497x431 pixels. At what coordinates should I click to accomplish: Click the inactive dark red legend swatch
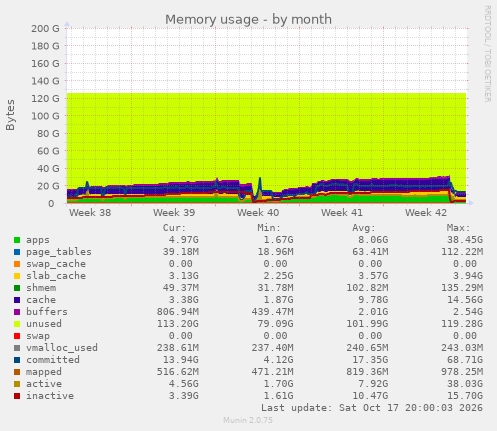click(x=17, y=396)
